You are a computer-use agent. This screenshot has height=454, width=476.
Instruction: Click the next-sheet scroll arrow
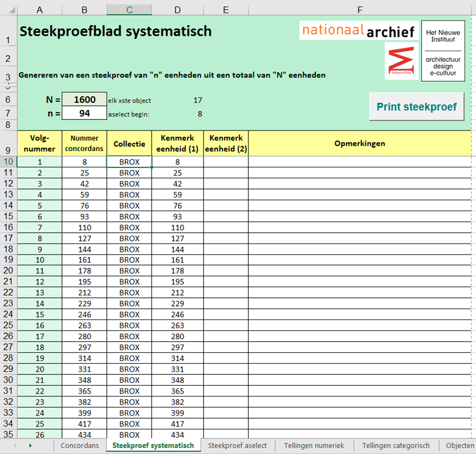(x=30, y=445)
